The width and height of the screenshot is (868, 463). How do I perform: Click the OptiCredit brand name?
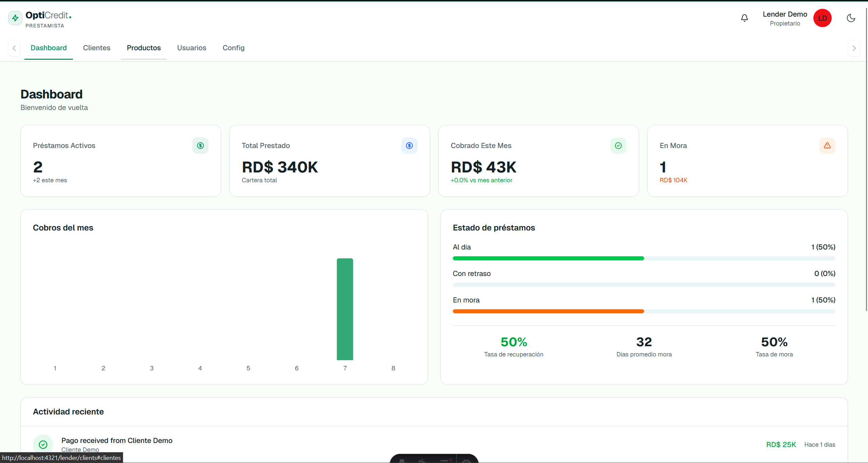(49, 15)
